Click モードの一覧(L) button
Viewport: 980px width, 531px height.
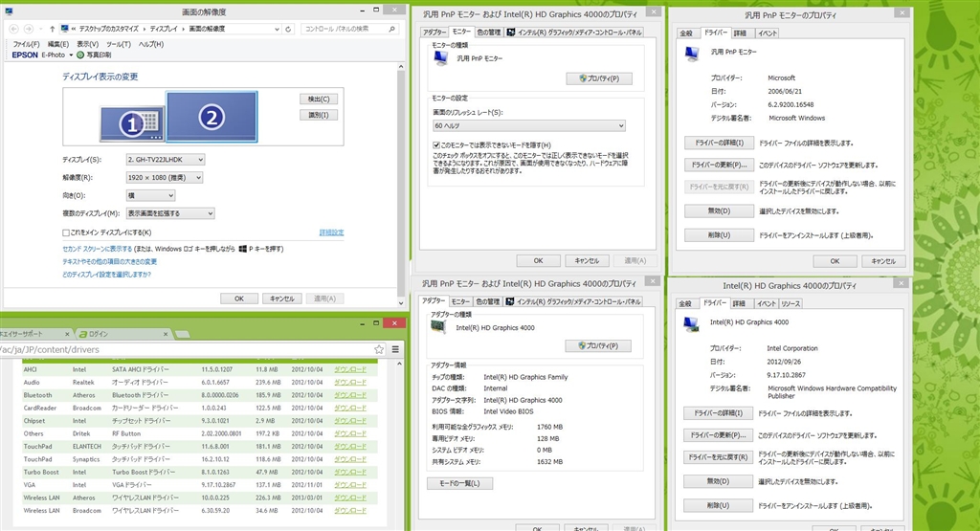[x=460, y=483]
